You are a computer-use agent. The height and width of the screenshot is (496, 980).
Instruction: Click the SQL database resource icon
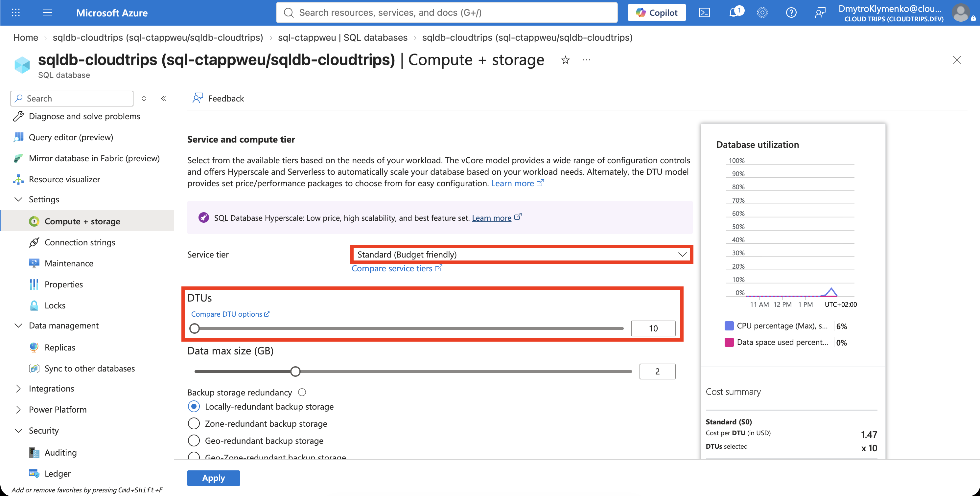tap(22, 65)
